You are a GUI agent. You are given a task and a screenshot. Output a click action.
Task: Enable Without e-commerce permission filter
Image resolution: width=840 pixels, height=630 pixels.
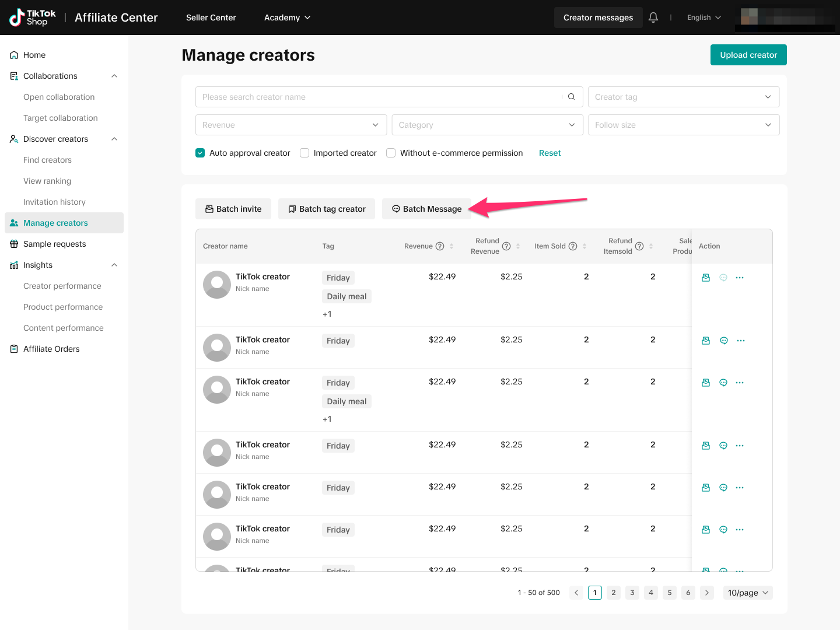point(391,153)
